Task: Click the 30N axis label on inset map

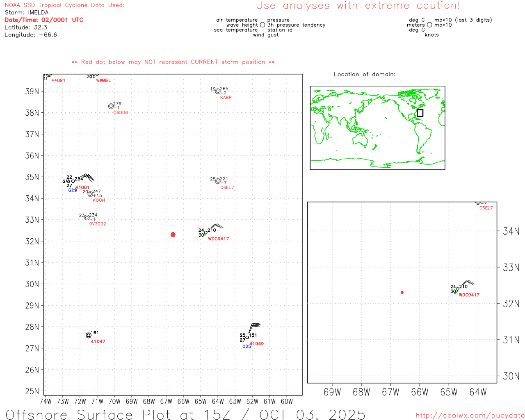Action: tap(511, 376)
